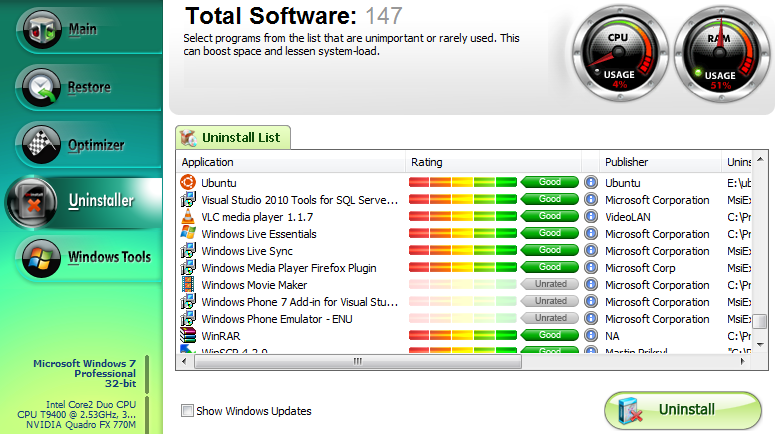Click the Ubuntu publisher cell
This screenshot has width=777, height=434.
pos(623,183)
